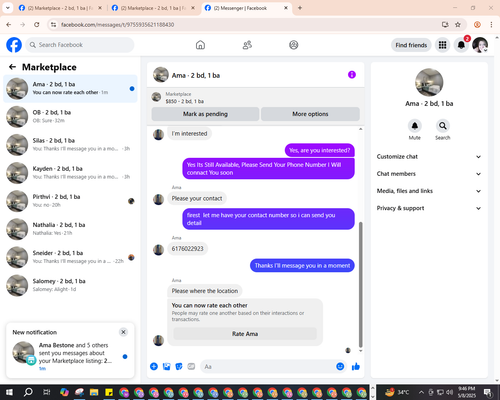The image size is (500, 400).
Task: Click "Please where the location" message
Action: [x=205, y=291]
